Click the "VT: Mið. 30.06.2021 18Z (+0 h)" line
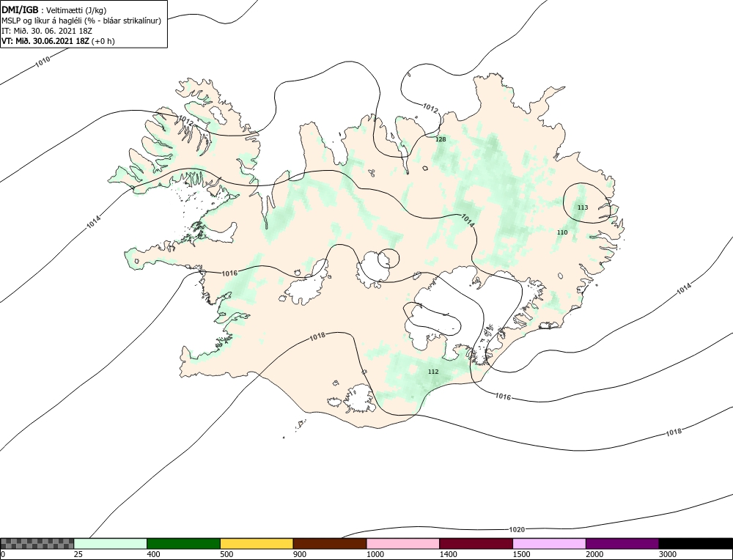The image size is (733, 560). pos(58,40)
